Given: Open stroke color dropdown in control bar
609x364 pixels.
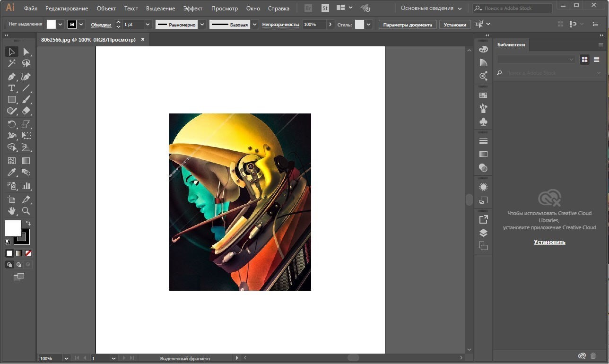Looking at the screenshot, I should coord(81,25).
